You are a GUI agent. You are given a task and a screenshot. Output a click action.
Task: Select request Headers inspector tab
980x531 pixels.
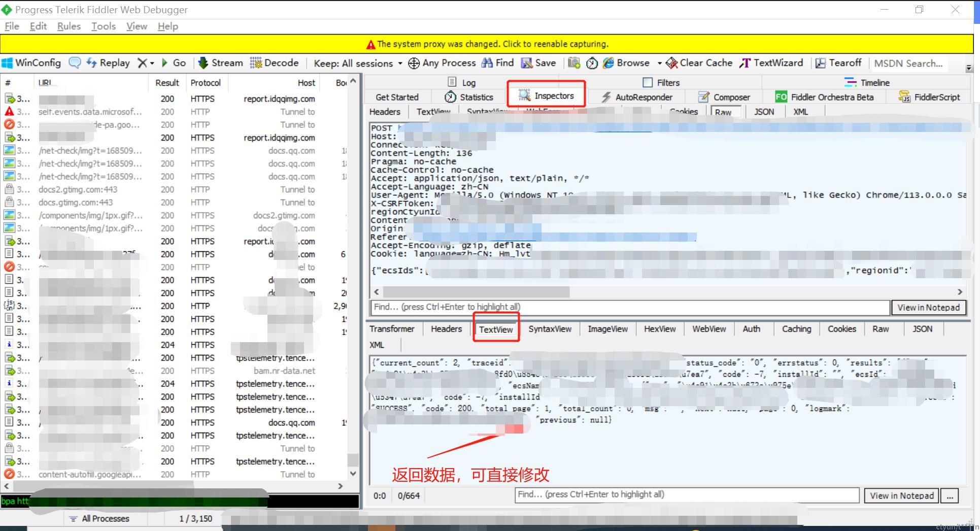click(x=385, y=112)
